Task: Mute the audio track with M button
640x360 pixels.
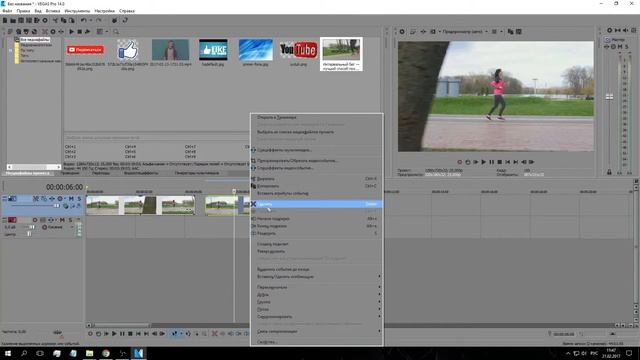Action: pyautogui.click(x=62, y=220)
